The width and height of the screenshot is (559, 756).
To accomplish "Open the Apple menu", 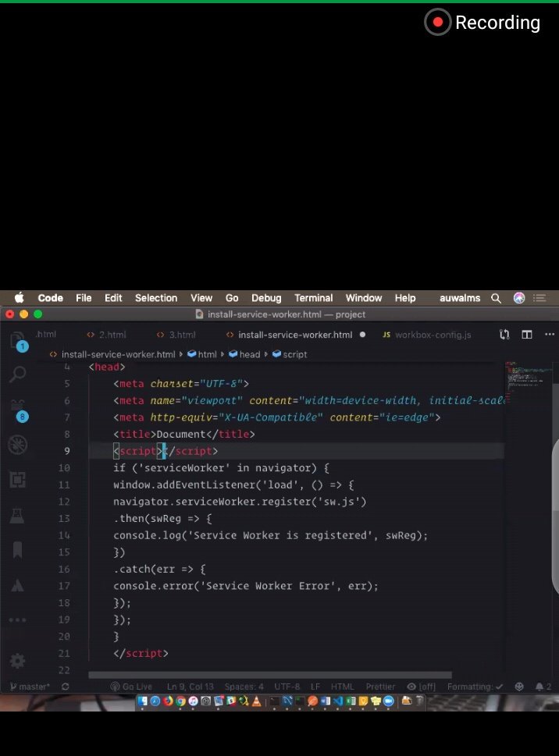I will 20,298.
